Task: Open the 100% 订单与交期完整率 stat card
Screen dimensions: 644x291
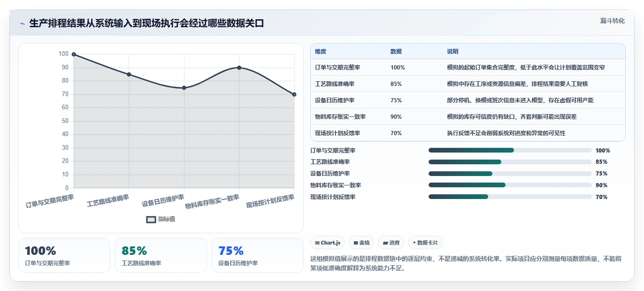Action: [x=64, y=255]
